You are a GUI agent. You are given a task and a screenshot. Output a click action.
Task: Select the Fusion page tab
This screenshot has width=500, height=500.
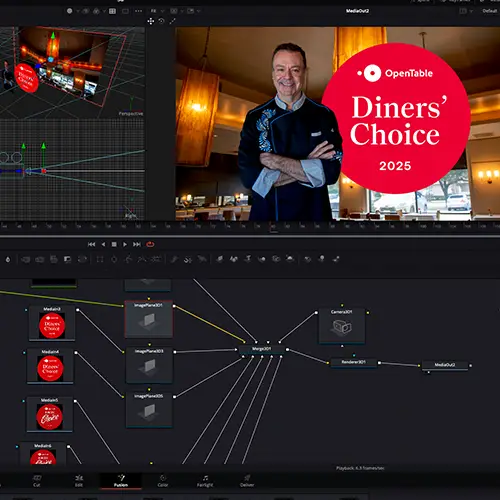(x=121, y=481)
